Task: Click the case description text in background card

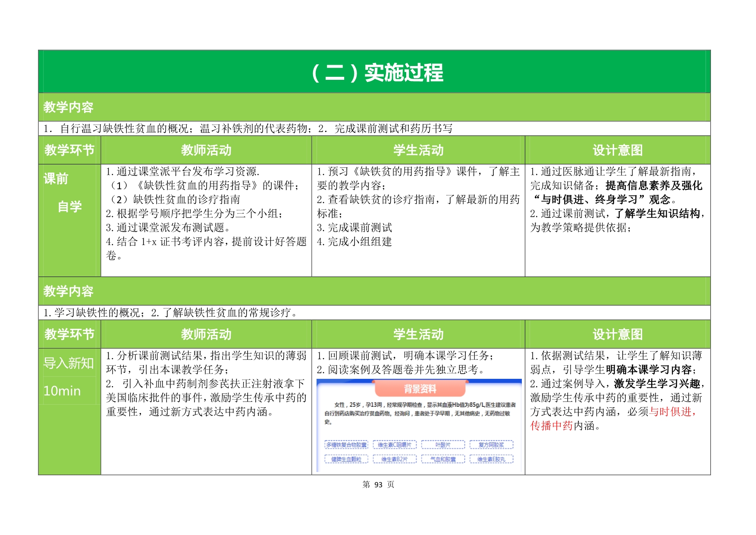Action: (419, 413)
